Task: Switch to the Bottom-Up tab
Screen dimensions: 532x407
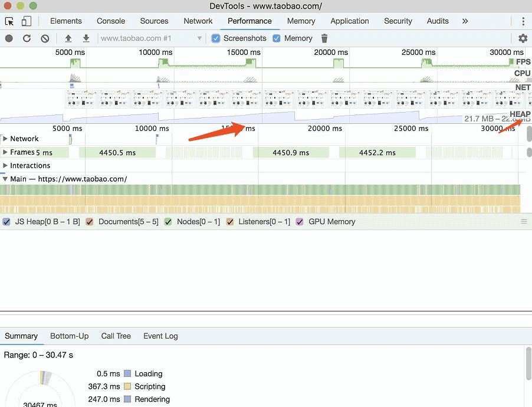Action: point(69,336)
